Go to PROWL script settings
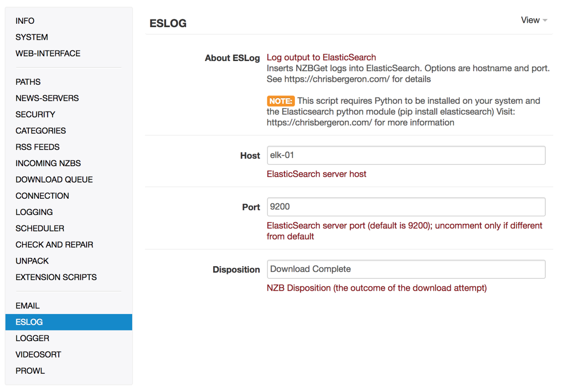The width and height of the screenshot is (564, 392). click(x=30, y=371)
